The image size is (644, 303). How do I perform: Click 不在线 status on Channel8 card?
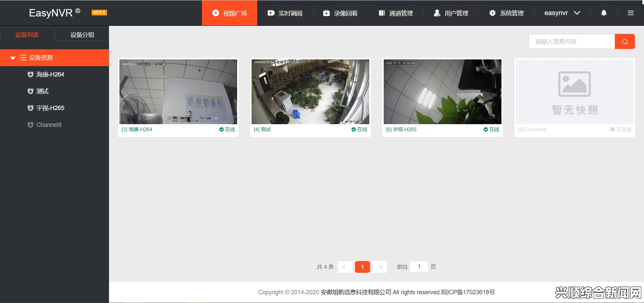tap(621, 130)
